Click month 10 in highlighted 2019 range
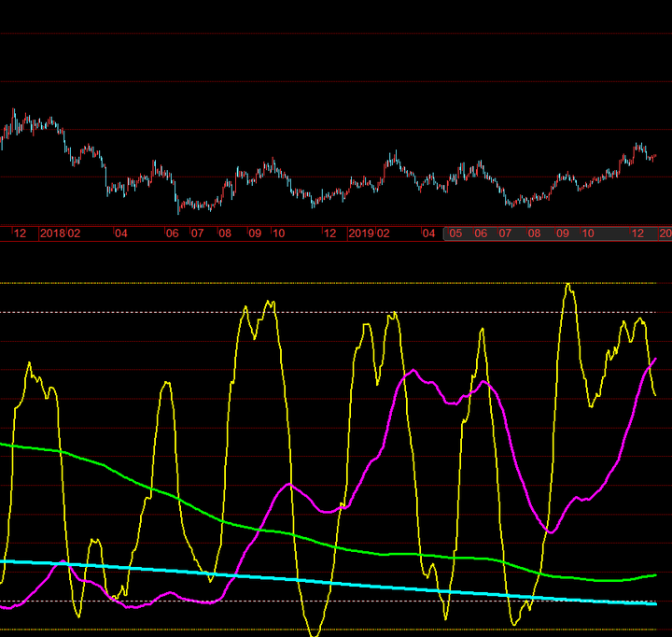This screenshot has height=637, width=672. (x=588, y=234)
